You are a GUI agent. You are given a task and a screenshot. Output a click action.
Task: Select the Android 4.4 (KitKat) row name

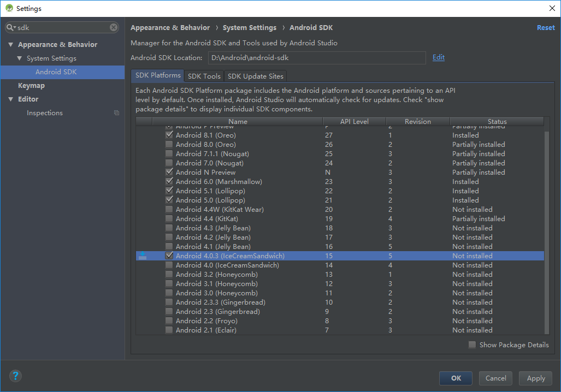[x=207, y=219]
